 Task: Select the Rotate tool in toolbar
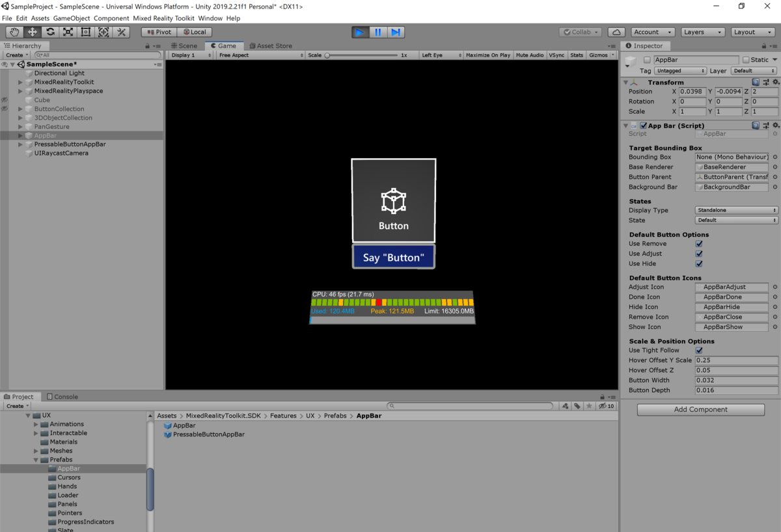point(50,32)
